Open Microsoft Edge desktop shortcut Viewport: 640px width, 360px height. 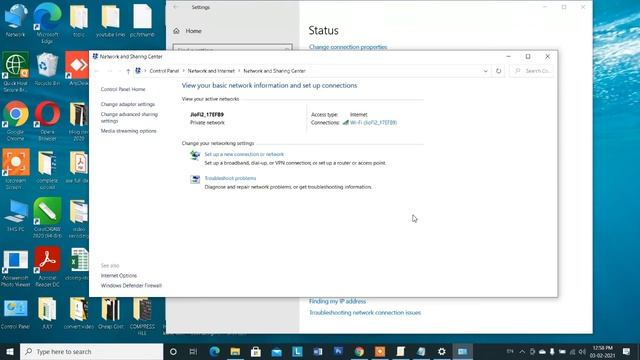[47, 22]
